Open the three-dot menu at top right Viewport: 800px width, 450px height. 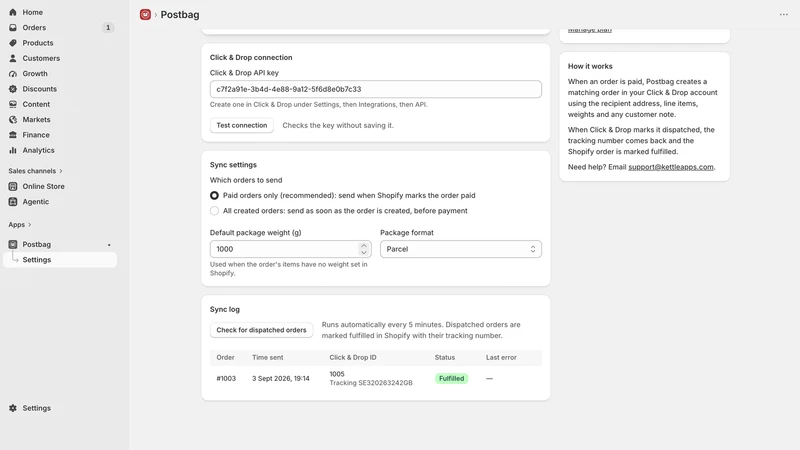tap(784, 14)
